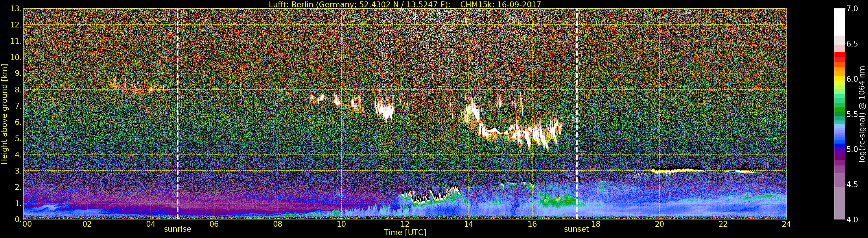
Task: Click the 13 tick on the height axis
Action: (x=16, y=9)
